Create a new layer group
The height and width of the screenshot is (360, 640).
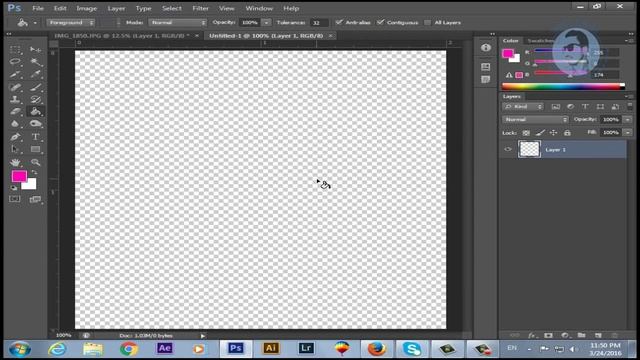point(582,336)
